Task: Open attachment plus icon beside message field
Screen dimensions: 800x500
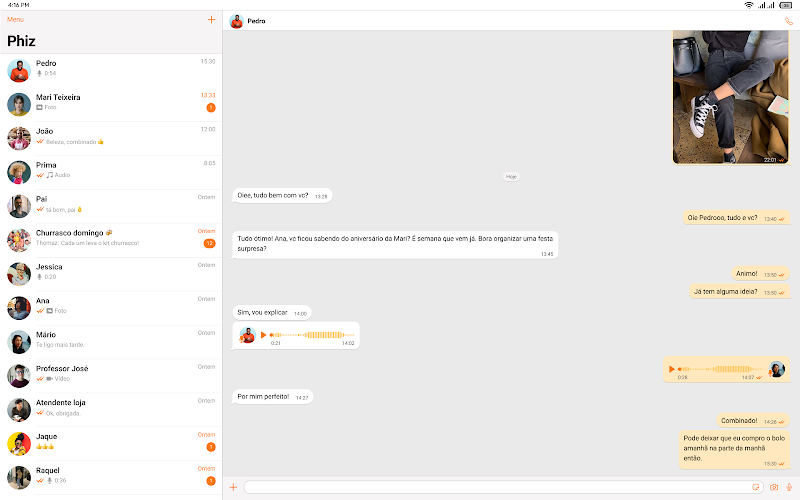Action: 233,487
